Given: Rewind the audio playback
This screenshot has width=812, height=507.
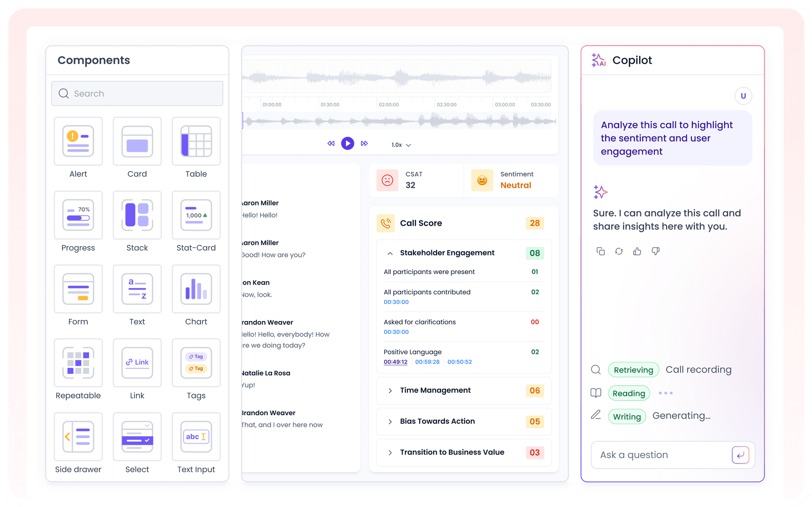Looking at the screenshot, I should click(x=331, y=143).
